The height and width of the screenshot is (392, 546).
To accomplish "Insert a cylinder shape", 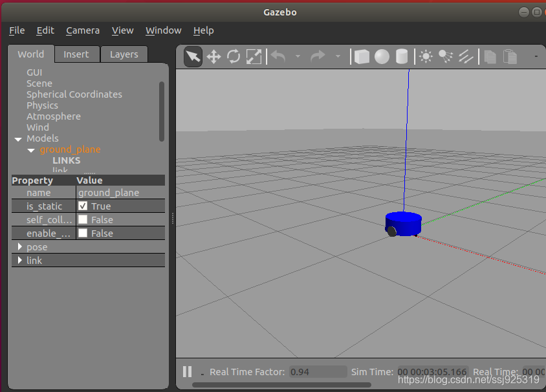I will [x=402, y=56].
